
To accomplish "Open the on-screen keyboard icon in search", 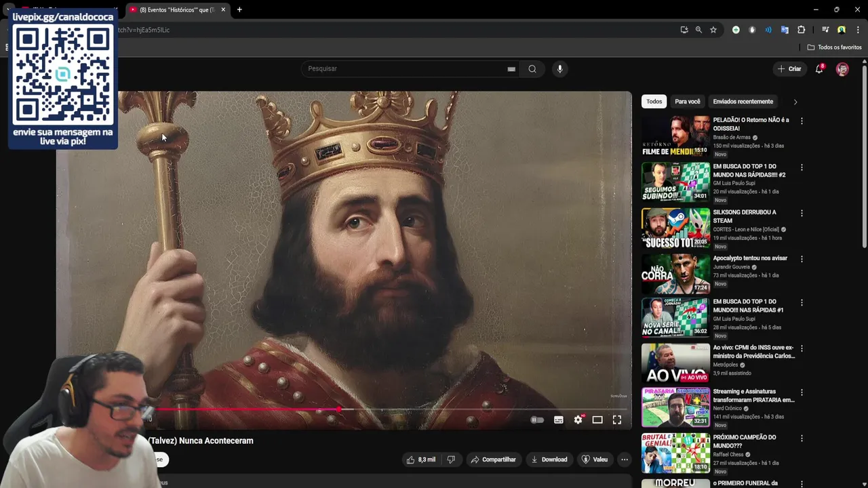I will pyautogui.click(x=511, y=69).
